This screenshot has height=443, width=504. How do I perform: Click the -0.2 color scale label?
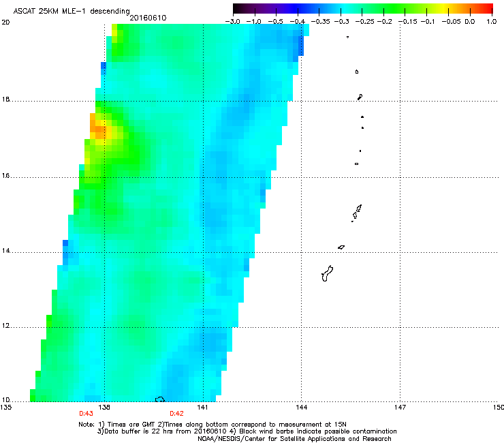384,22
